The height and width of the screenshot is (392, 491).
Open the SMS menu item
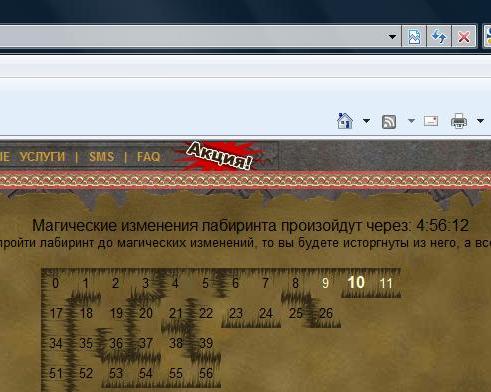pyautogui.click(x=102, y=157)
